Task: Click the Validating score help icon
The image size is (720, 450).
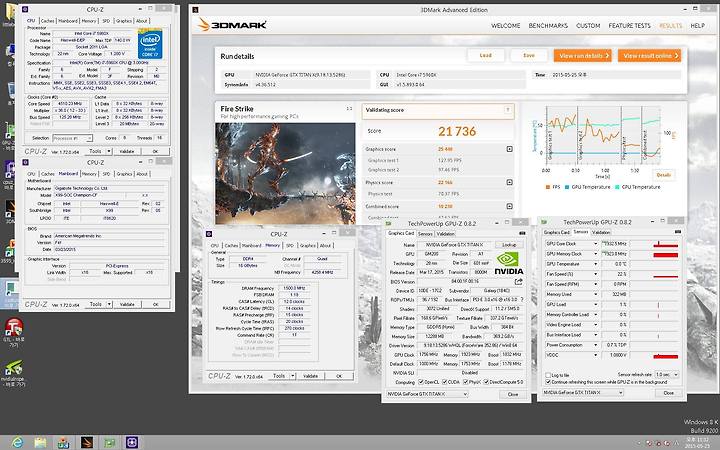Action: point(508,110)
